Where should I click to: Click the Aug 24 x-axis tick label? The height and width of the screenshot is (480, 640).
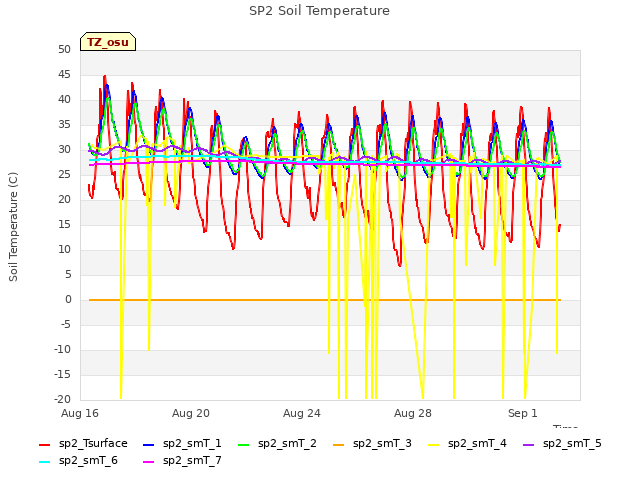tap(302, 413)
